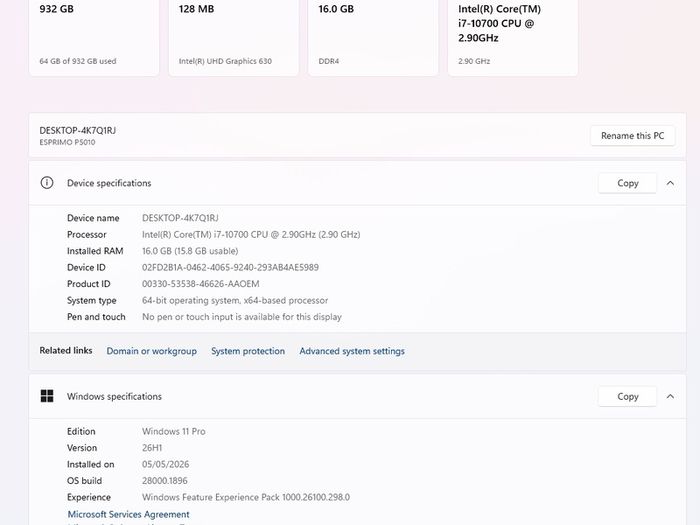Click OS build value 28000.1896

click(165, 481)
